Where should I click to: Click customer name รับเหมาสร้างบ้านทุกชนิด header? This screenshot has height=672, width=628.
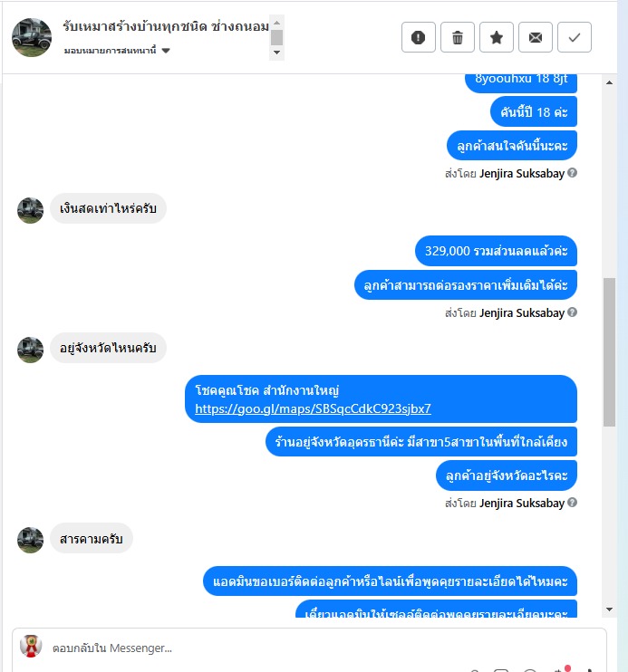[166, 26]
